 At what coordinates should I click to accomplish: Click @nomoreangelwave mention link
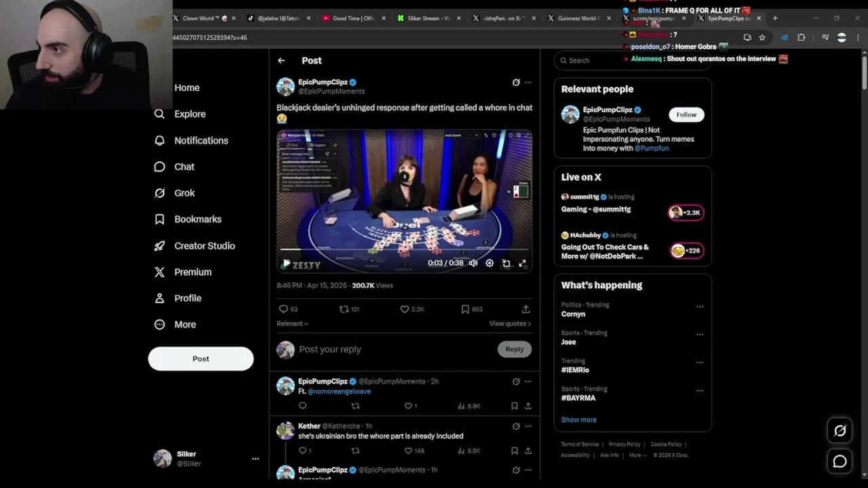point(339,392)
